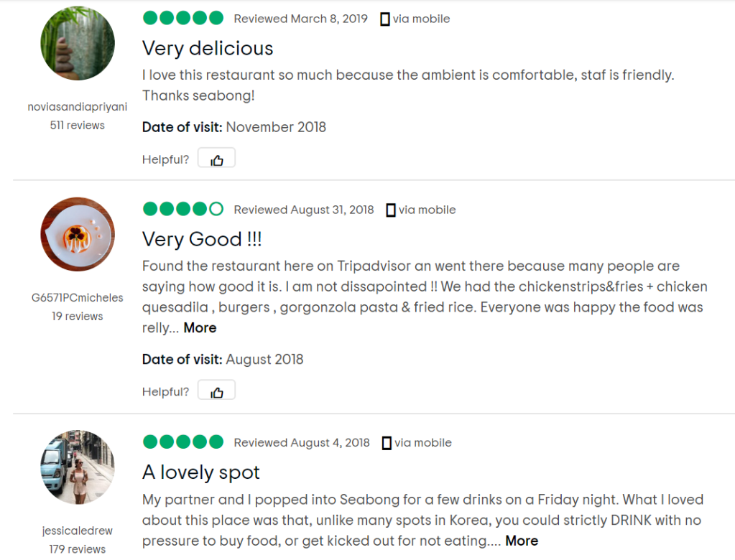This screenshot has width=735, height=560.
Task: Click mobile icon on March 8, 2019 review
Action: point(384,19)
